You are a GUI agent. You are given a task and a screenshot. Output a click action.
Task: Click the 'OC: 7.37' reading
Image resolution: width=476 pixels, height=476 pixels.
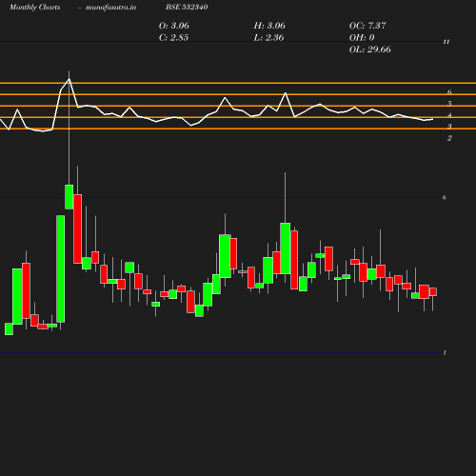(367, 26)
